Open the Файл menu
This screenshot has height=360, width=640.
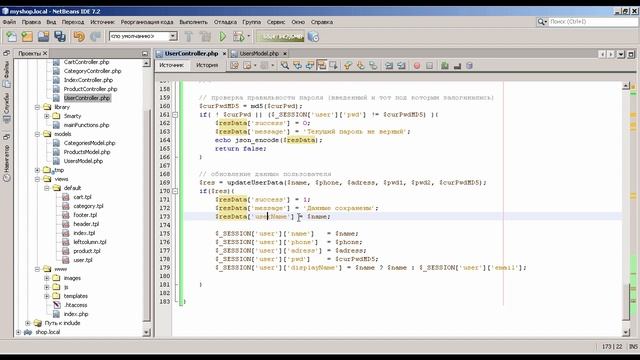click(9, 22)
